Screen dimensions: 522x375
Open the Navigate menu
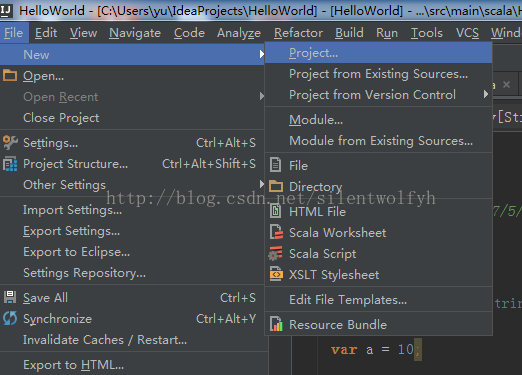click(135, 33)
